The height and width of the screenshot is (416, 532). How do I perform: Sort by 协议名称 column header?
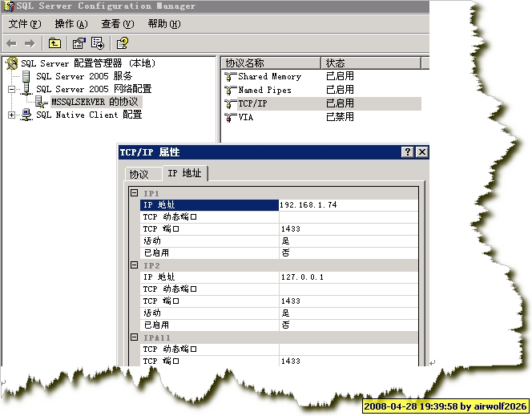point(271,63)
